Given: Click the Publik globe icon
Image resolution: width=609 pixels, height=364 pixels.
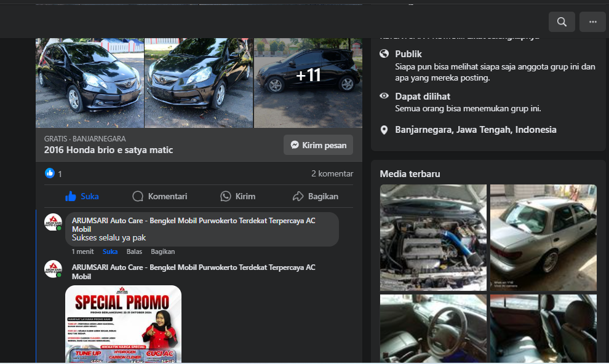Looking at the screenshot, I should (x=384, y=53).
